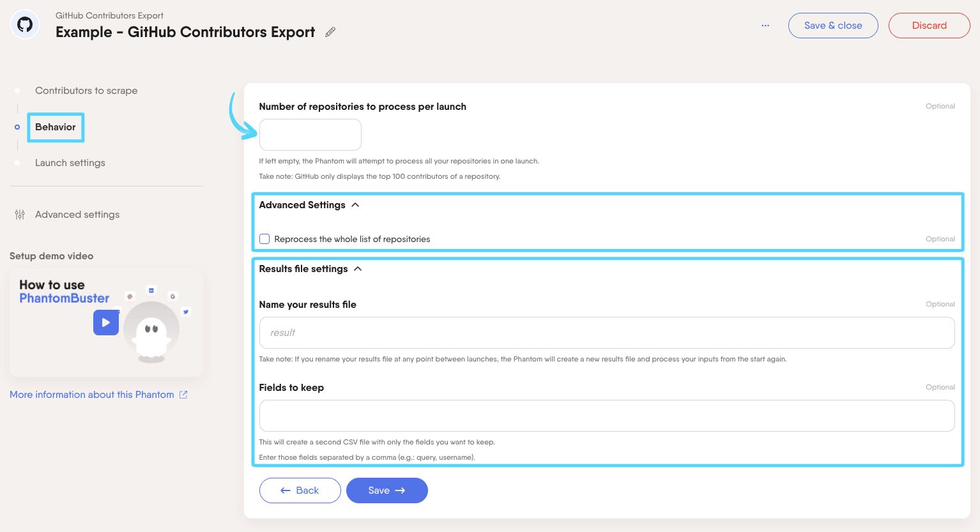
Task: Enable Reprocess the whole list of repositories
Action: click(x=264, y=239)
